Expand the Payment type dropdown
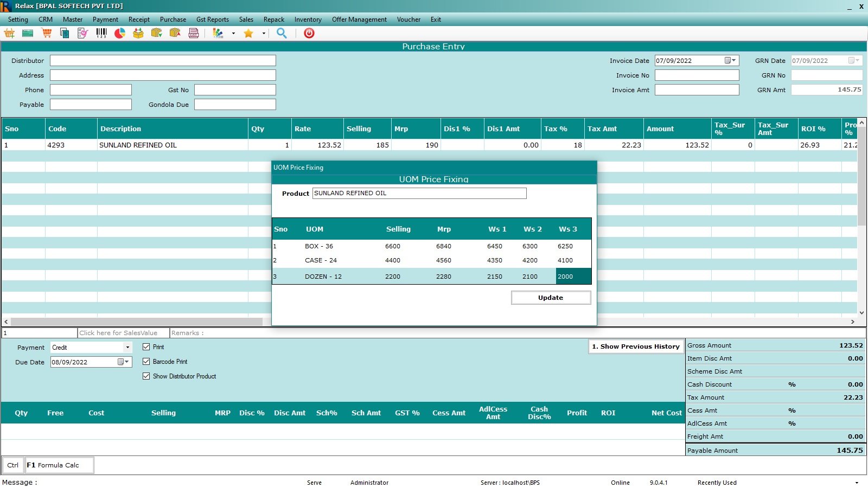The height and width of the screenshot is (488, 868). click(x=127, y=348)
